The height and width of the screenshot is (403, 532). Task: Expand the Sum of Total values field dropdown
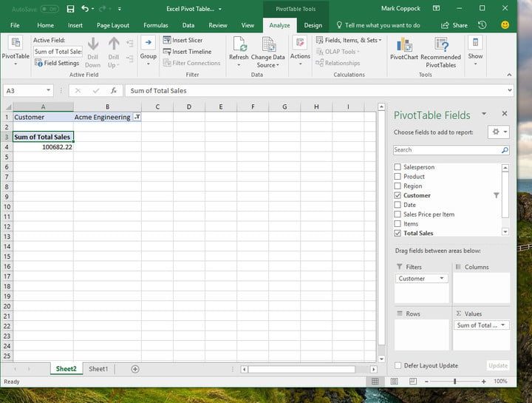(504, 325)
